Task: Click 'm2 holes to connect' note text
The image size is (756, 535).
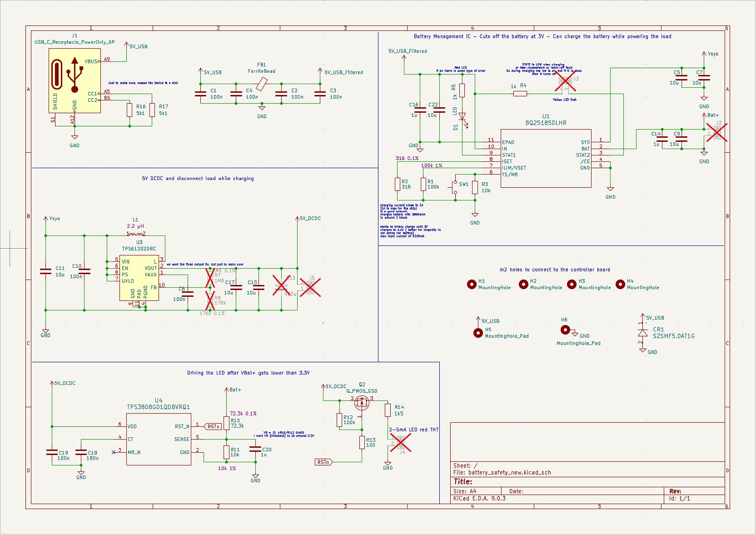Action: click(555, 270)
